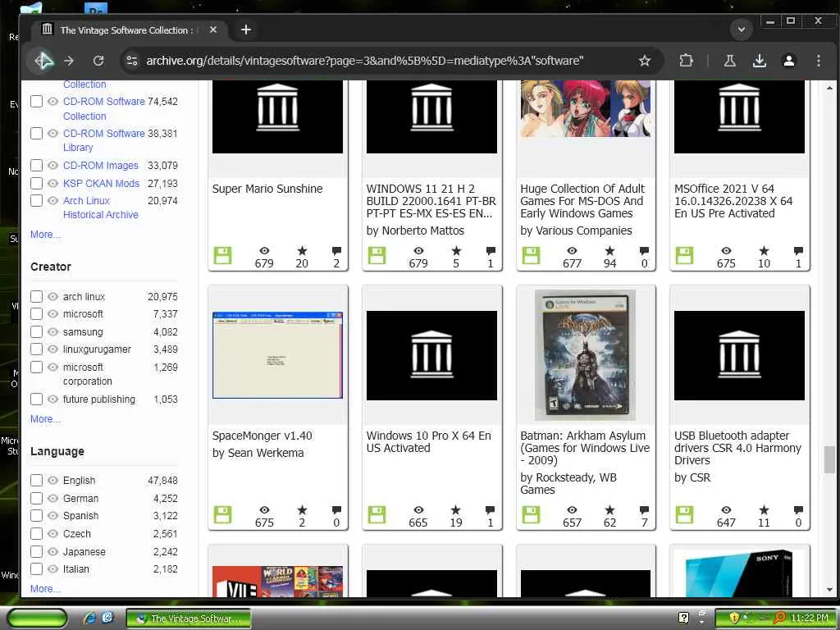The width and height of the screenshot is (840, 630).
Task: Click the security shield tray icon
Action: (734, 618)
